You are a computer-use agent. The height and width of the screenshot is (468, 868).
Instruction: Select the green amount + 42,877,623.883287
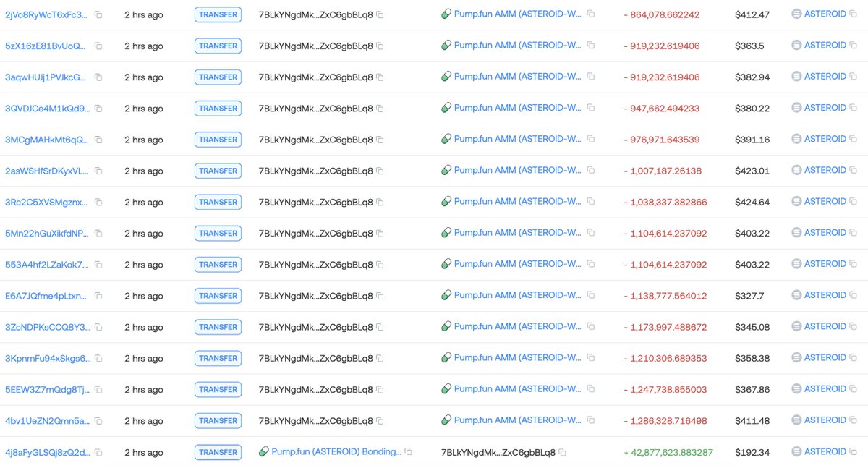[x=668, y=452]
